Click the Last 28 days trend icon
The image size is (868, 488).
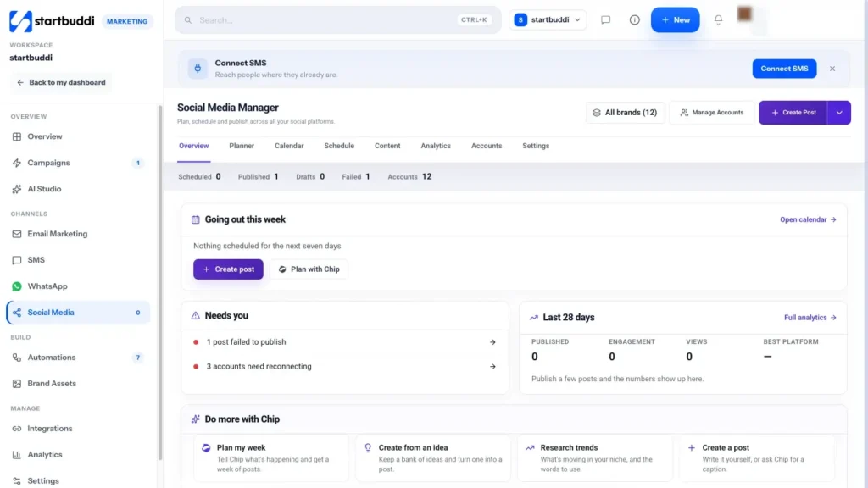click(534, 318)
